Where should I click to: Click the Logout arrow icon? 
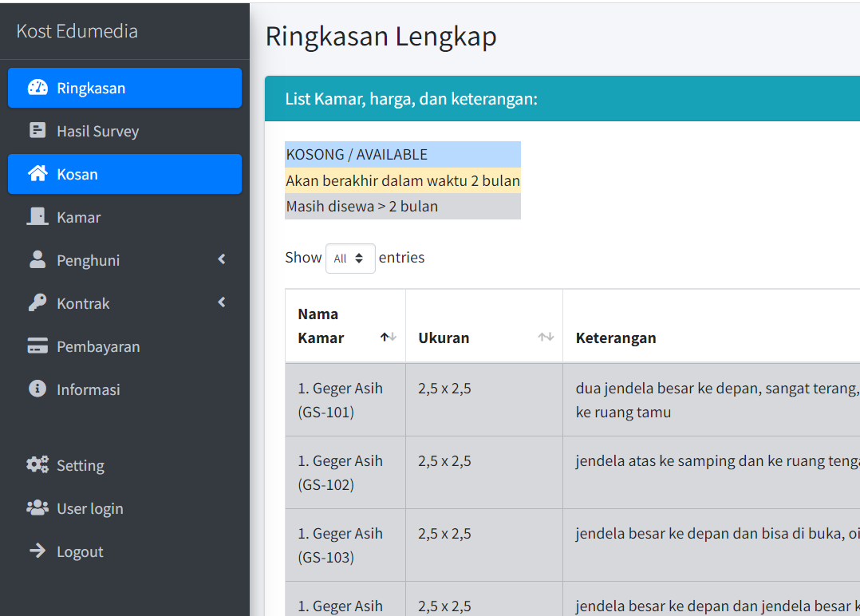tap(37, 551)
